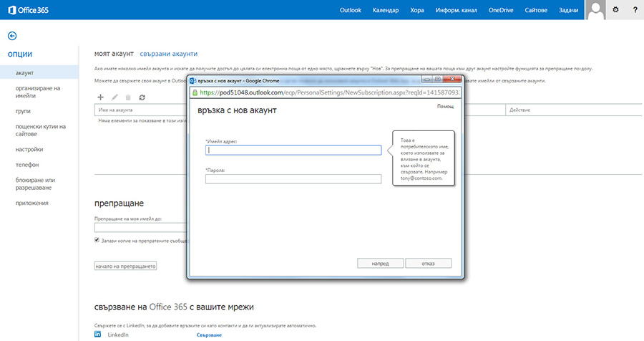The width and height of the screenshot is (644, 341).
Task: Go back using the circled arrow icon
Action: pyautogui.click(x=12, y=36)
